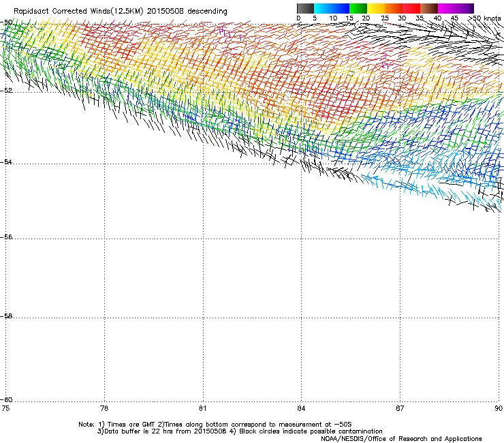
Task: Click the 'Note: 1) Times are GMT' line
Action: [215, 425]
